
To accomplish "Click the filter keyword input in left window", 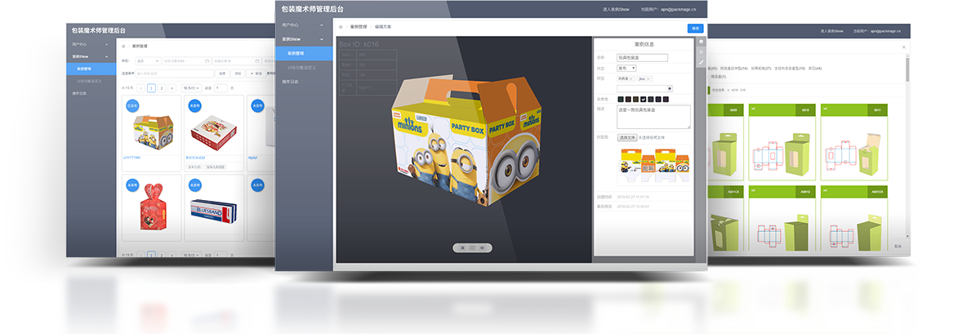I will coord(173,73).
